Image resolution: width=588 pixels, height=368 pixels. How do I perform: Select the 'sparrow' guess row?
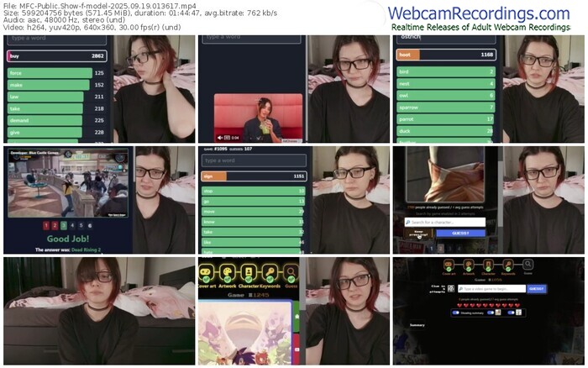pyautogui.click(x=446, y=108)
